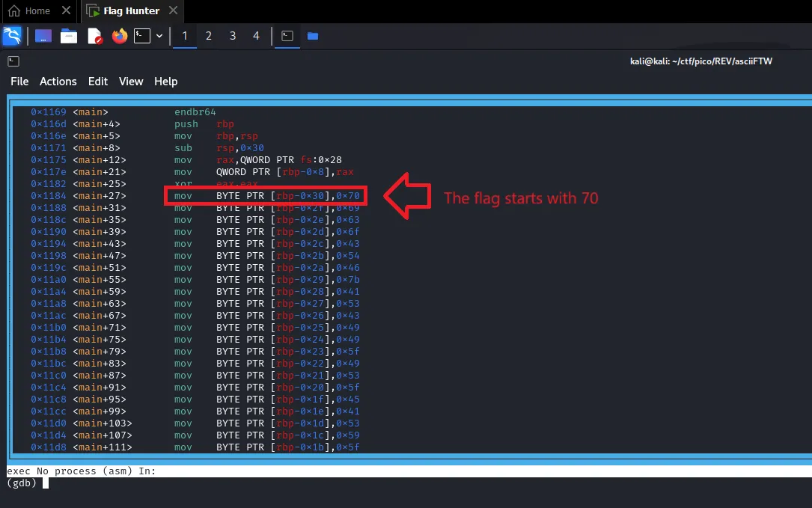The width and height of the screenshot is (812, 508).
Task: Switch to workspace 3
Action: [233, 36]
